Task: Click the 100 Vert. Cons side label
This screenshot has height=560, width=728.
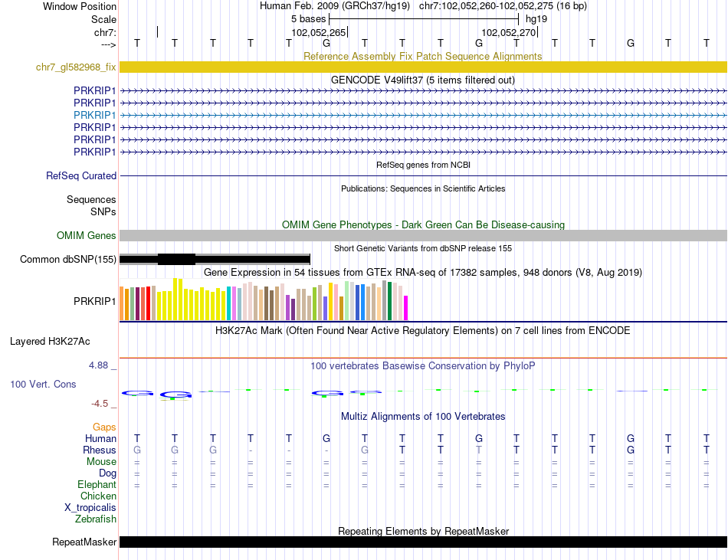Action: pos(43,384)
